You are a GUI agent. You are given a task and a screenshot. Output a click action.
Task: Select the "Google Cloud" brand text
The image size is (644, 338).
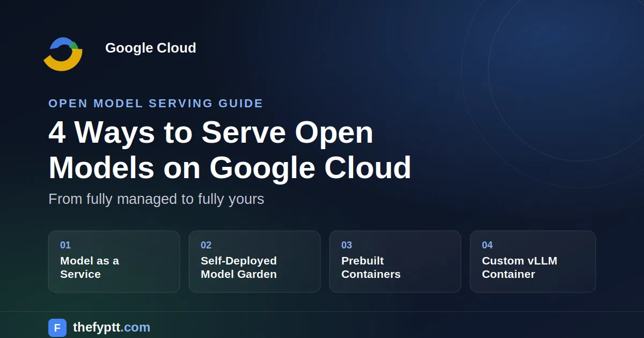tap(151, 48)
